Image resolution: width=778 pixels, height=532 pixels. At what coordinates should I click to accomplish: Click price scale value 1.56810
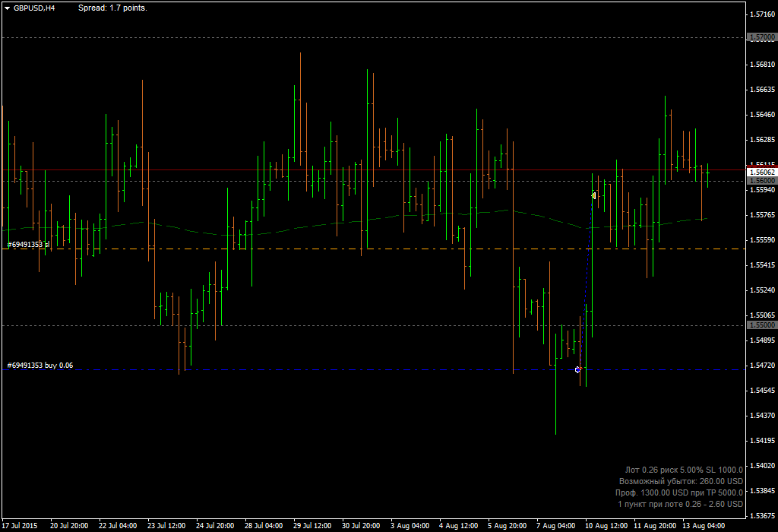tap(762, 65)
